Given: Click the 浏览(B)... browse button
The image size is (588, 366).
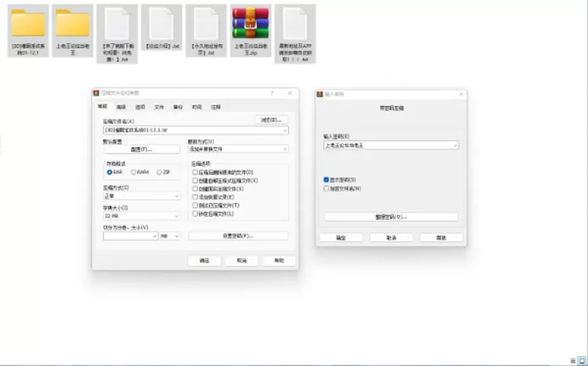Looking at the screenshot, I should click(271, 120).
